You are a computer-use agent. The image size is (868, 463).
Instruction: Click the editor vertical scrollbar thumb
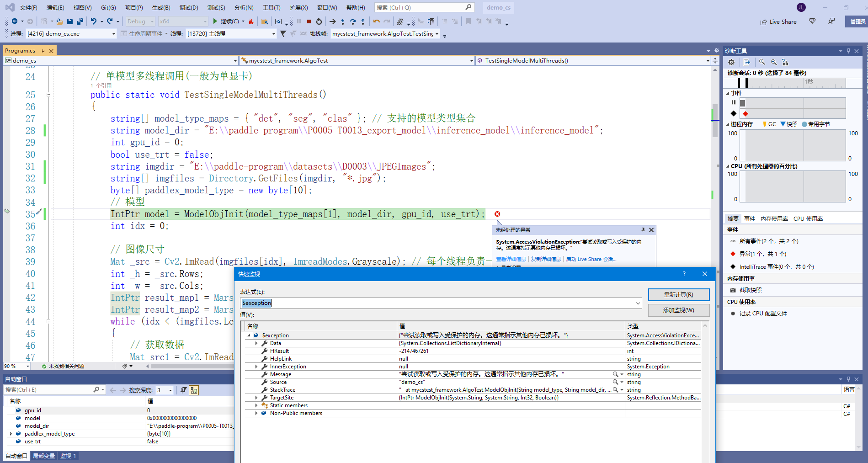click(x=715, y=121)
